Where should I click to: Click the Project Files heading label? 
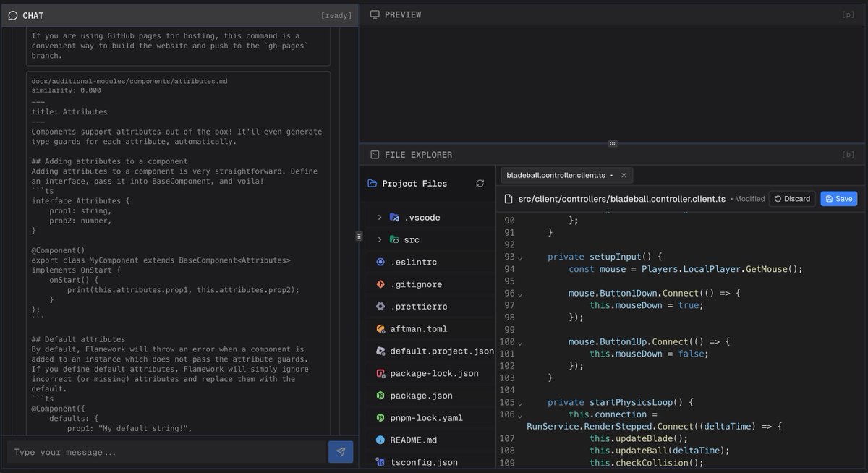click(414, 184)
